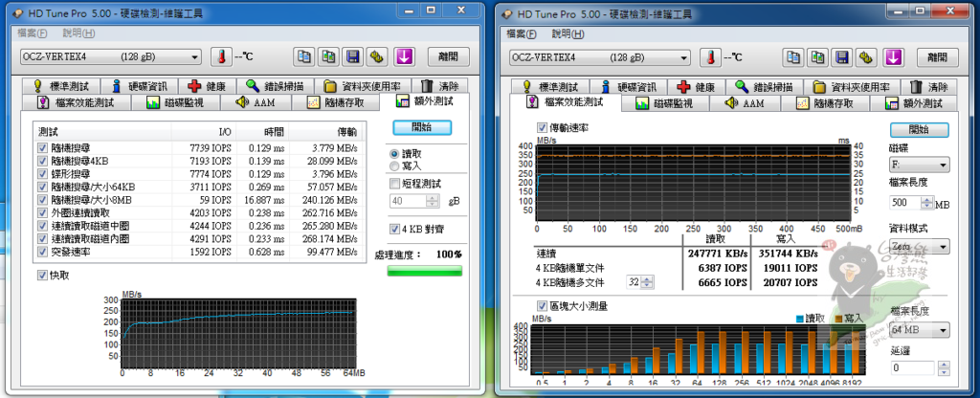Viewport: 980px width, 398px height.
Task: Toggle 區塊大小測量 checkbox
Action: [542, 305]
